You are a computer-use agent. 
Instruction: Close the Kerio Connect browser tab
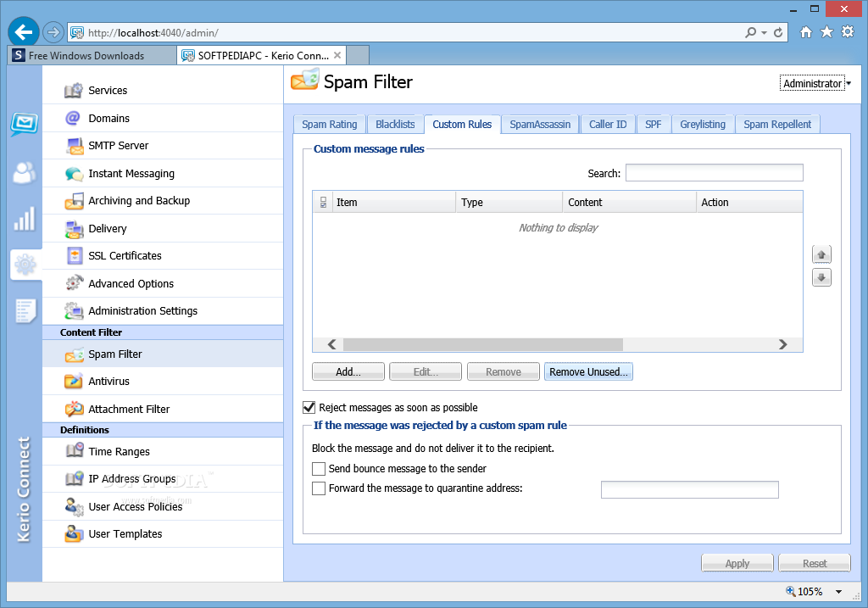[337, 55]
